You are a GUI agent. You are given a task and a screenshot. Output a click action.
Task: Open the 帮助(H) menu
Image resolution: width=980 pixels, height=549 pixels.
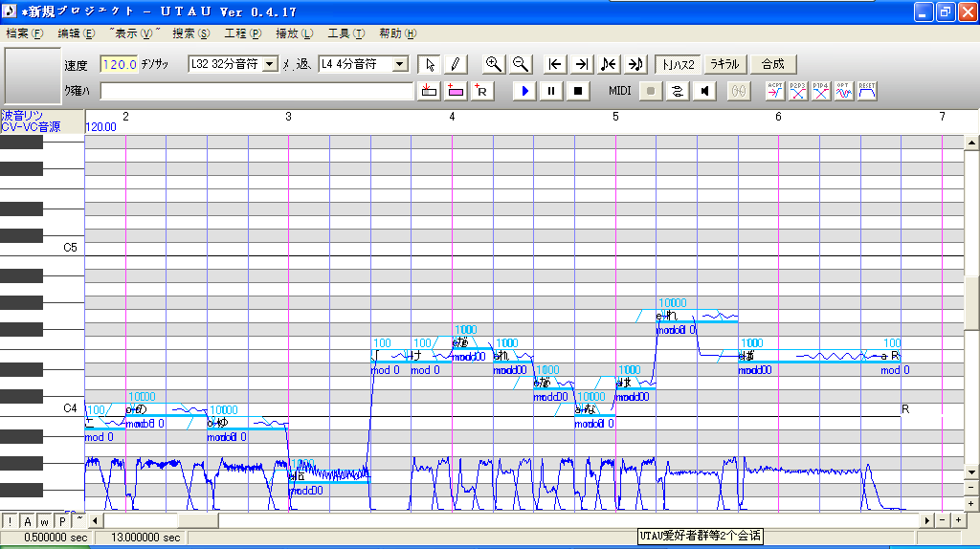398,33
